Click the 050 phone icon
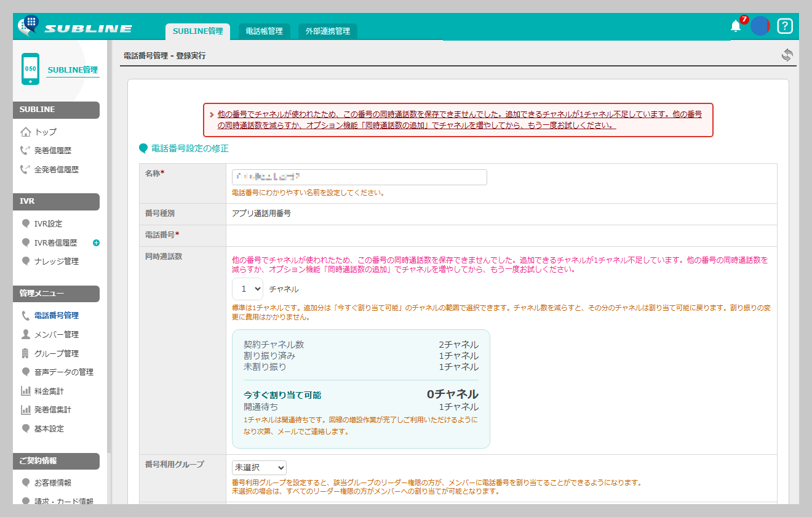 coord(30,69)
